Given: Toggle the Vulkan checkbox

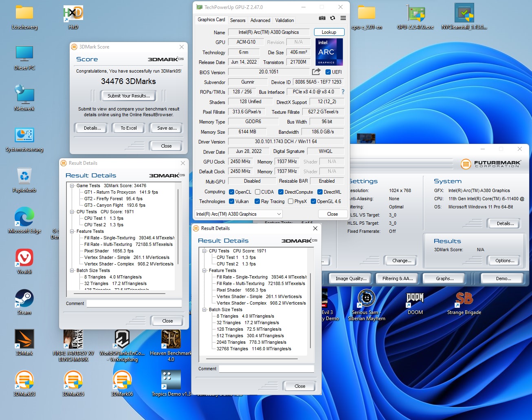Looking at the screenshot, I should tap(231, 201).
